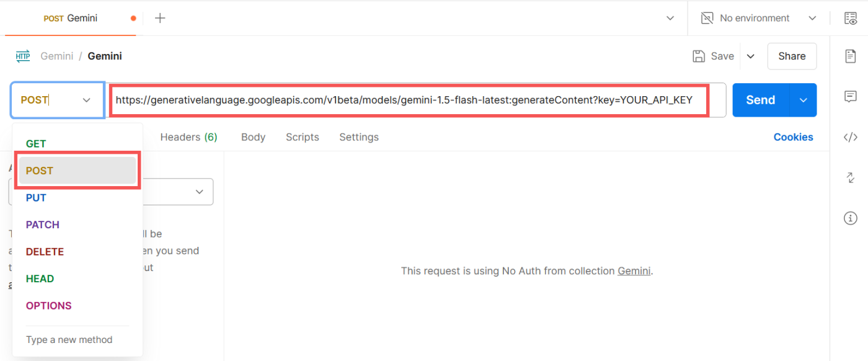
Task: Expand the Save options arrow
Action: tap(750, 56)
